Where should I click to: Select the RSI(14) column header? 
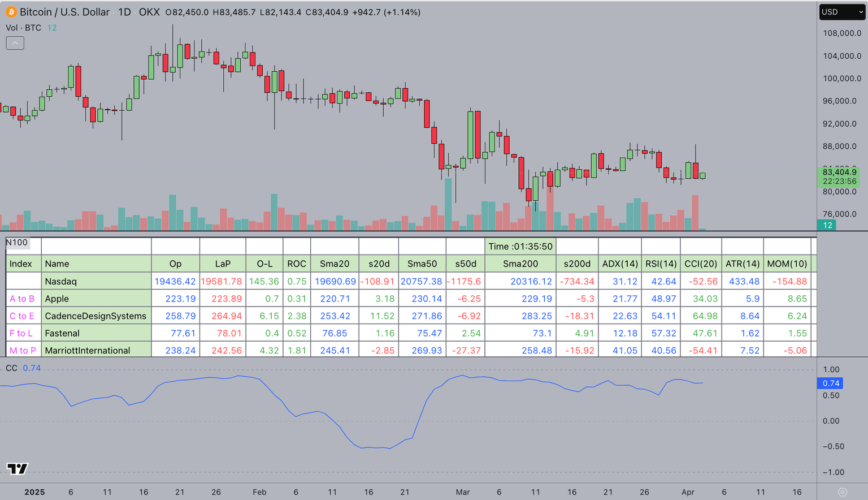(x=661, y=264)
